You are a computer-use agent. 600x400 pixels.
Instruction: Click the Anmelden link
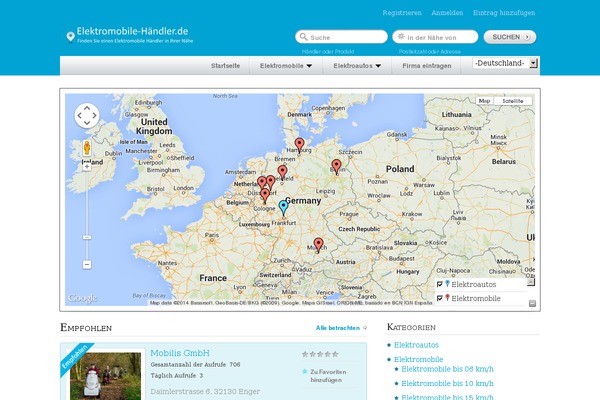(x=447, y=13)
